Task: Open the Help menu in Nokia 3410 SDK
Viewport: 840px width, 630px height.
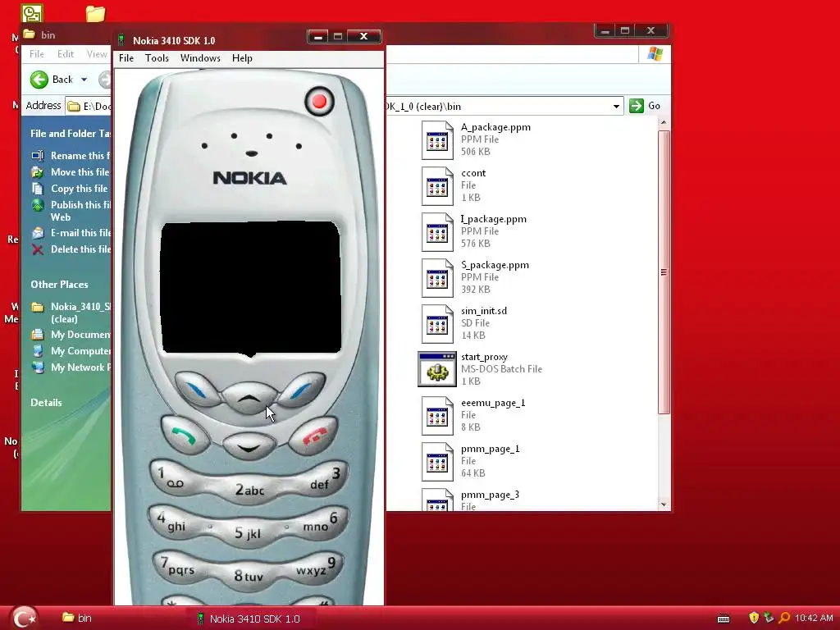Action: pyautogui.click(x=242, y=58)
